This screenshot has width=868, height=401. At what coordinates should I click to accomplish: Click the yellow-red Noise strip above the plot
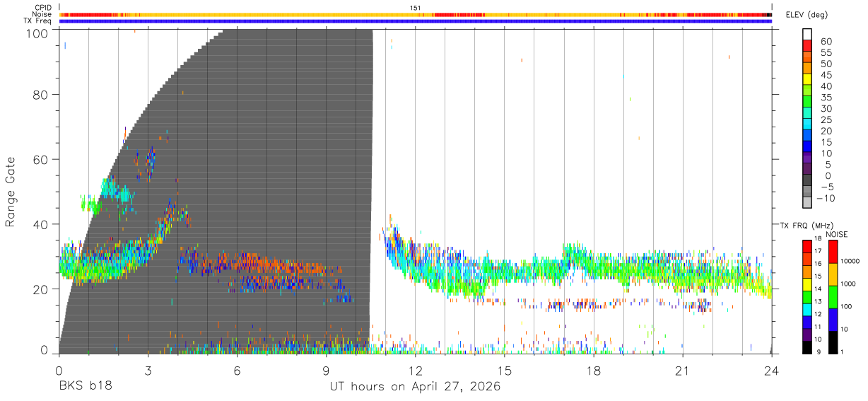415,14
